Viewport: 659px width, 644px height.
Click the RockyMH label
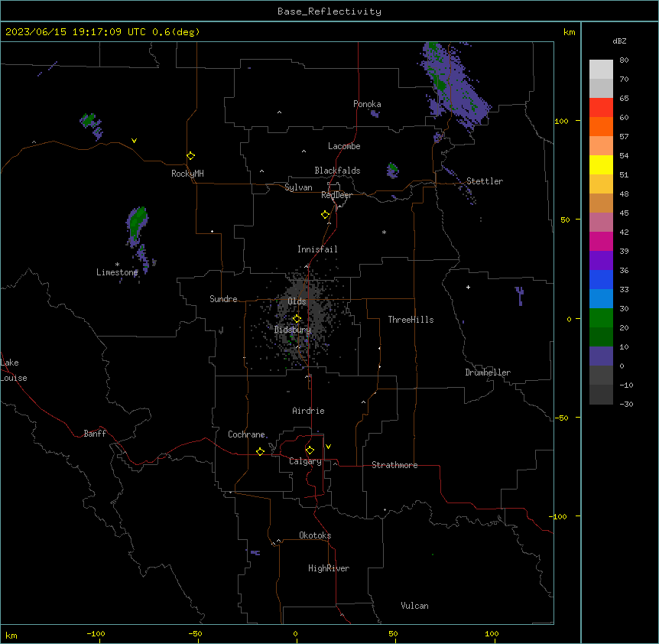(x=187, y=174)
